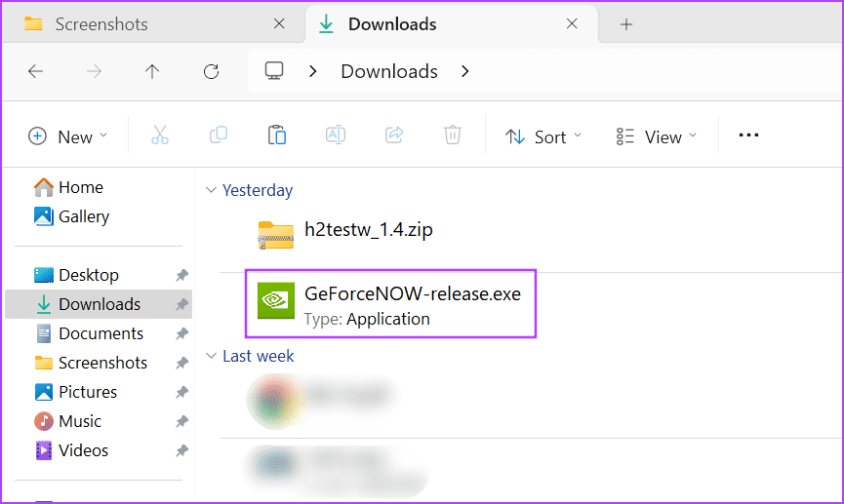The width and height of the screenshot is (844, 504).
Task: Expand chevron before Downloads in address bar
Action: [313, 71]
